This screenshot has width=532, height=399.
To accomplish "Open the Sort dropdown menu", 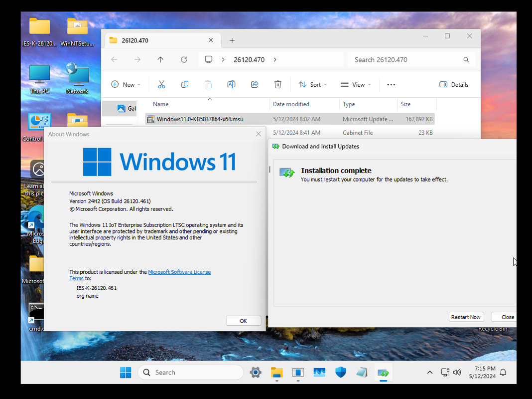I will click(x=312, y=85).
